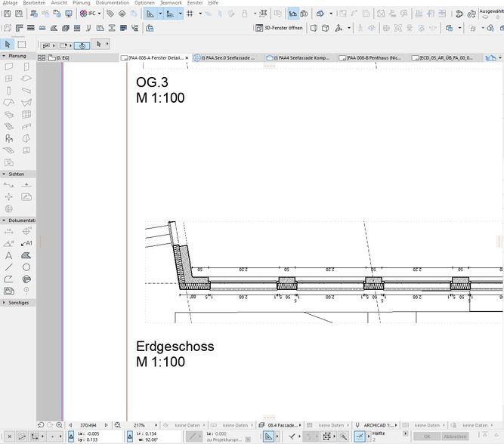Open the Teamwork menu
The image size is (504, 444).
click(x=171, y=3)
